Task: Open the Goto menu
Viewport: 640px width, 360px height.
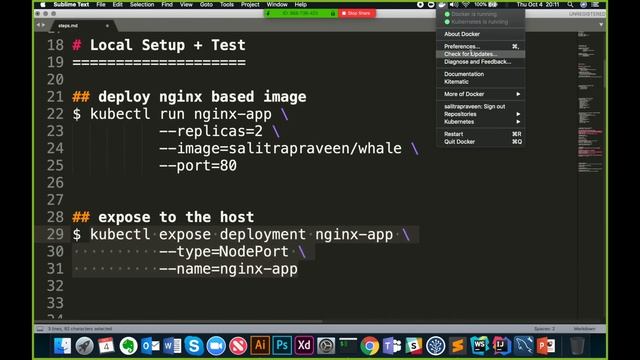Action: [206, 4]
